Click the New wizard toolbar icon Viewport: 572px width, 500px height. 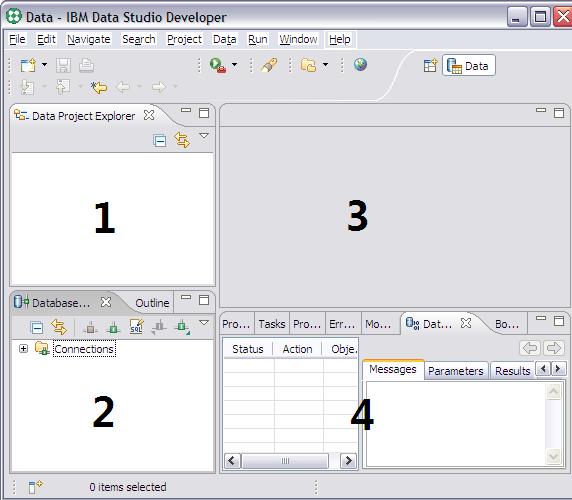[28, 65]
